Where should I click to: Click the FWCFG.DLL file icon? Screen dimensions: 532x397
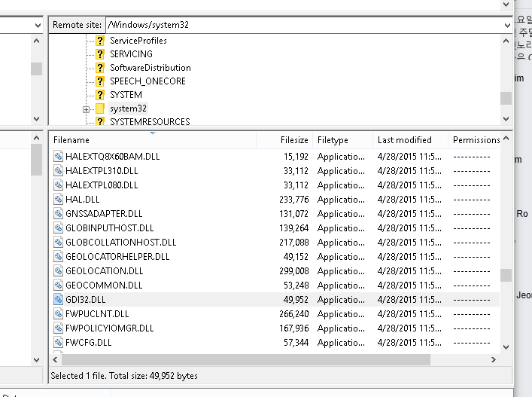pyautogui.click(x=59, y=343)
